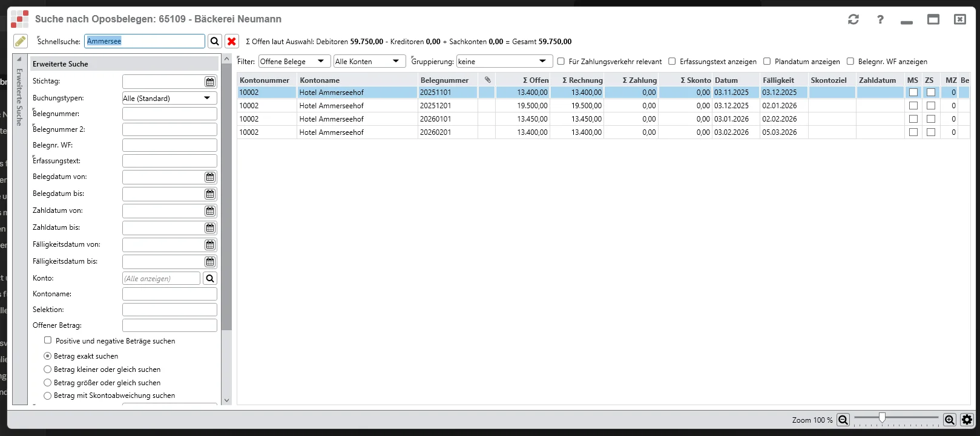
Task: Select Betrag exakt suchen radio option
Action: [x=48, y=356]
